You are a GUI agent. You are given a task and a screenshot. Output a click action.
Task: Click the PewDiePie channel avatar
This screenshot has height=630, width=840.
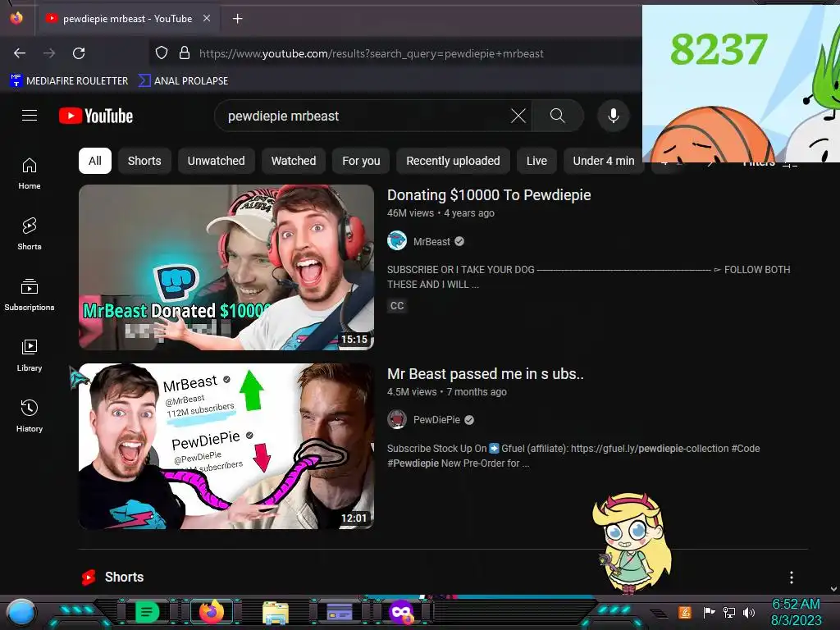pyautogui.click(x=397, y=419)
